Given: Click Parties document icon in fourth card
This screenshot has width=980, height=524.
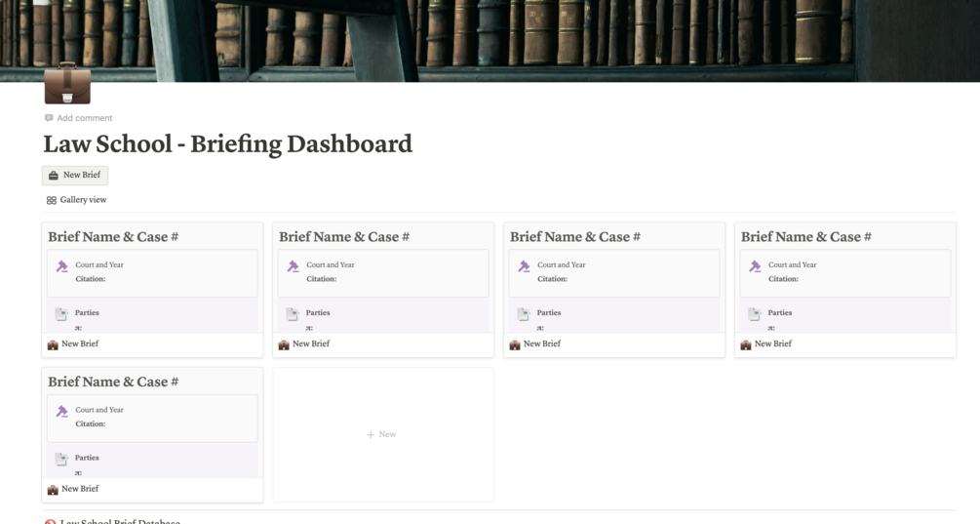Looking at the screenshot, I should click(755, 314).
